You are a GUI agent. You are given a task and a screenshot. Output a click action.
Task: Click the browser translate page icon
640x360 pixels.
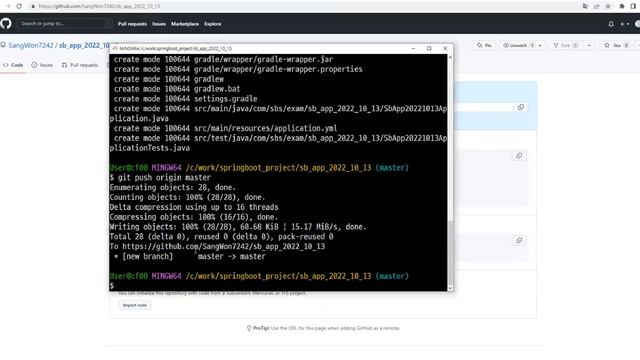(585, 6)
